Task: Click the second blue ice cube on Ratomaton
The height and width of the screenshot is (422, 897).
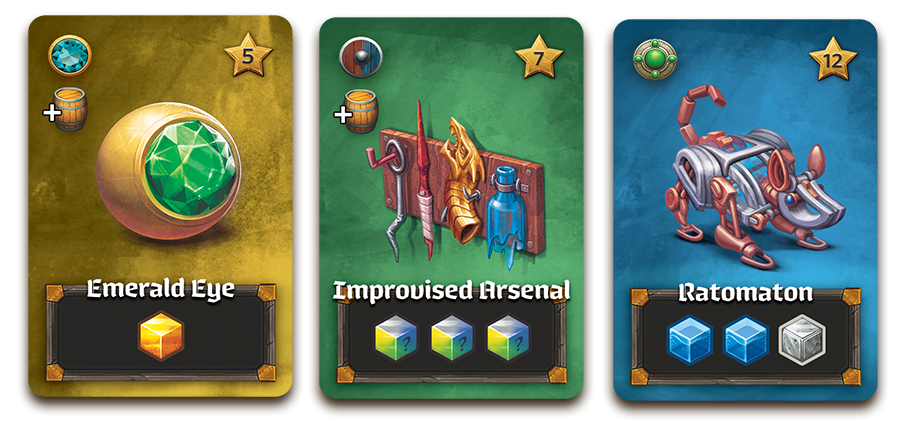Action: tap(746, 340)
